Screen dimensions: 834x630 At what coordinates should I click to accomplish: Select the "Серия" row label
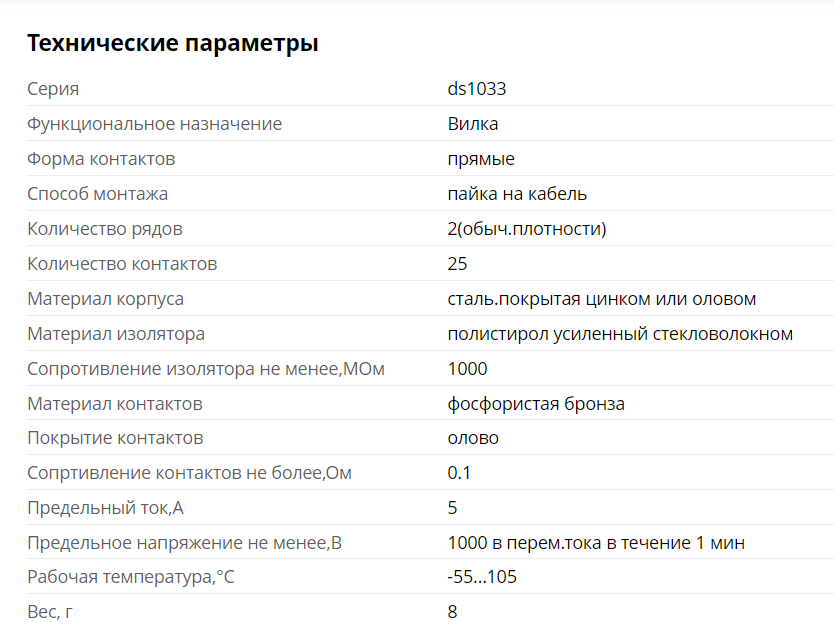click(x=53, y=89)
